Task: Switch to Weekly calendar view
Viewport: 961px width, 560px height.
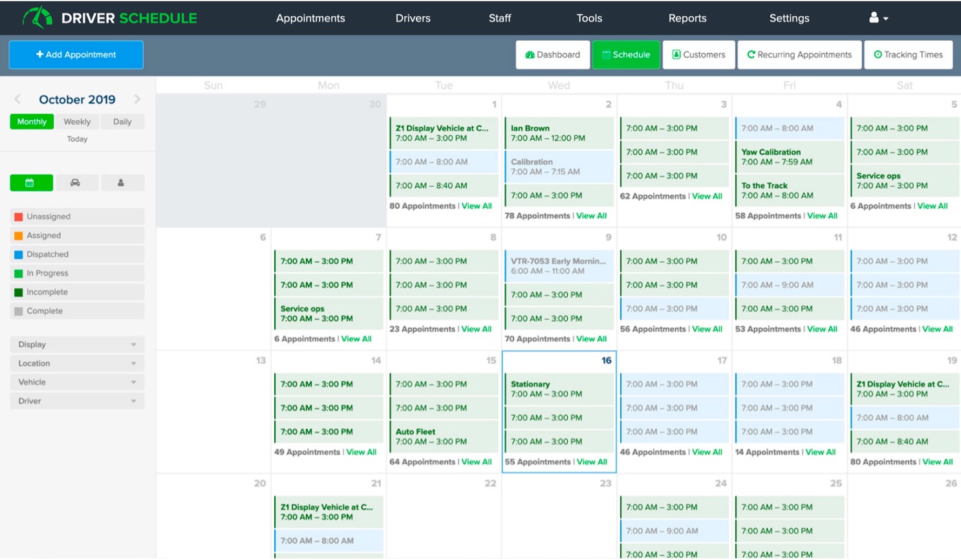Action: point(77,122)
